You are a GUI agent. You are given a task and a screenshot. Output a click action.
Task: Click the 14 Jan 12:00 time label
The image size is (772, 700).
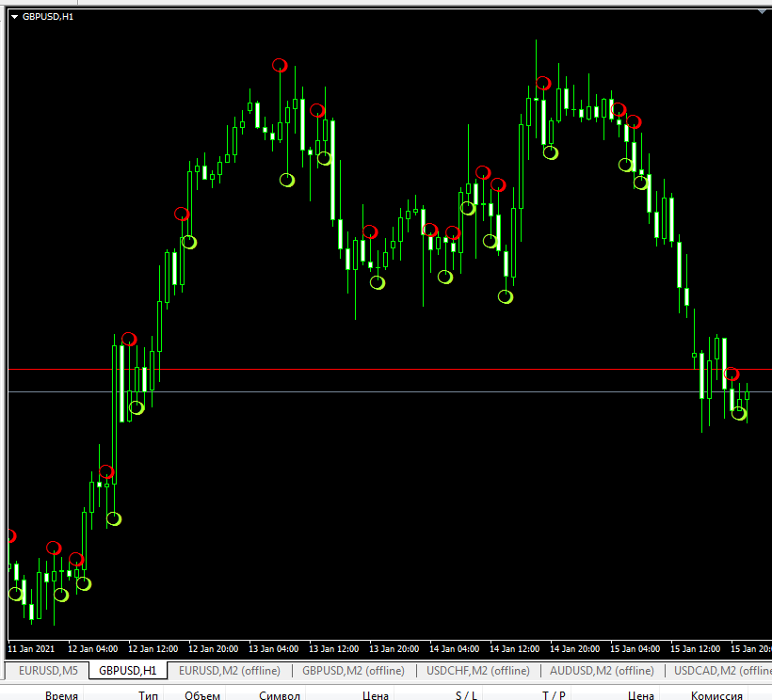tap(514, 649)
